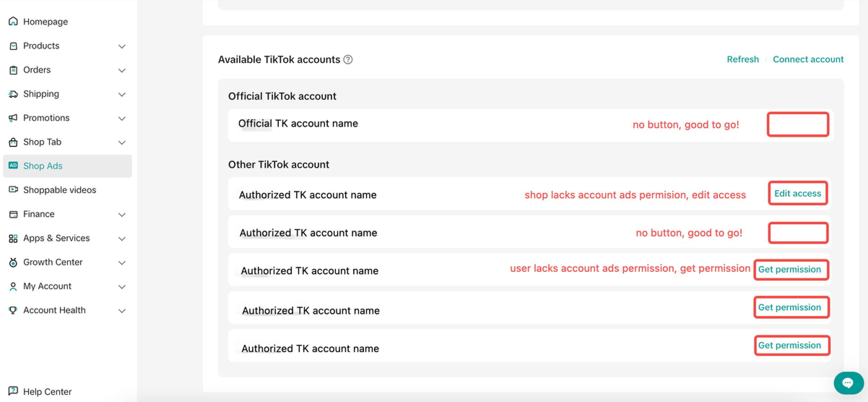Expand the Orders section chevron
This screenshot has width=868, height=402.
coord(122,70)
